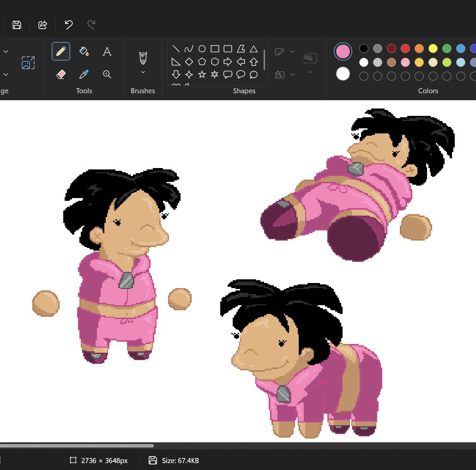Select the Rounded rectangle shape
The height and width of the screenshot is (470, 476).
coord(228,48)
